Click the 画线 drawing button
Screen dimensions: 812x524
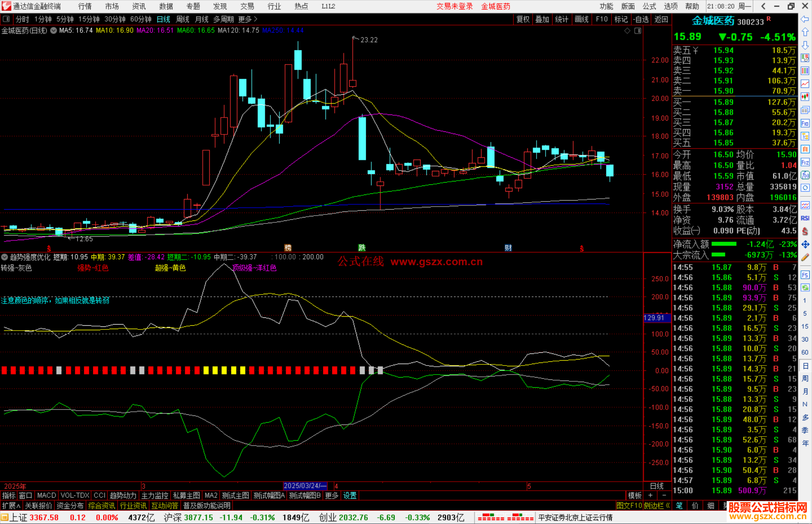pyautogui.click(x=582, y=19)
